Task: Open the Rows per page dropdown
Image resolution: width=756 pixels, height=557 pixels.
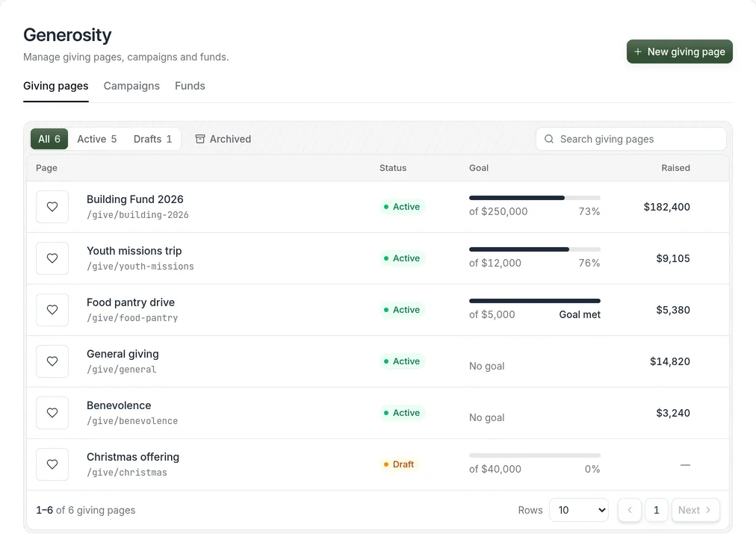Action: (579, 510)
